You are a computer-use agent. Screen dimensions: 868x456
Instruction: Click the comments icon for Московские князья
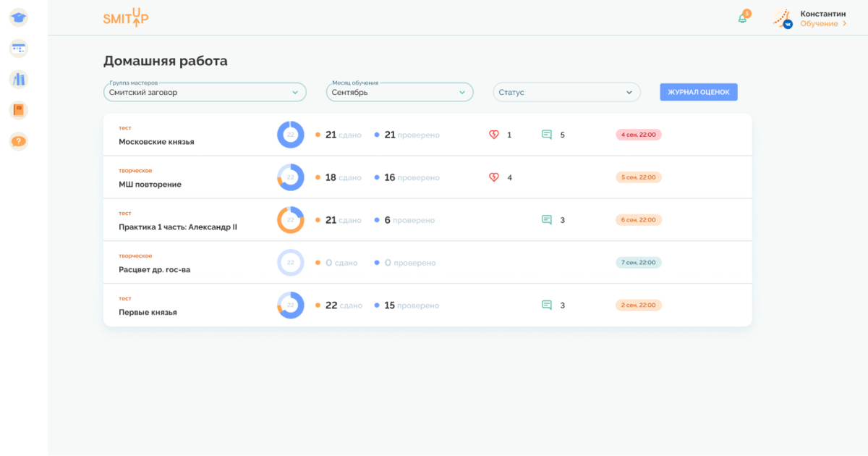click(547, 135)
